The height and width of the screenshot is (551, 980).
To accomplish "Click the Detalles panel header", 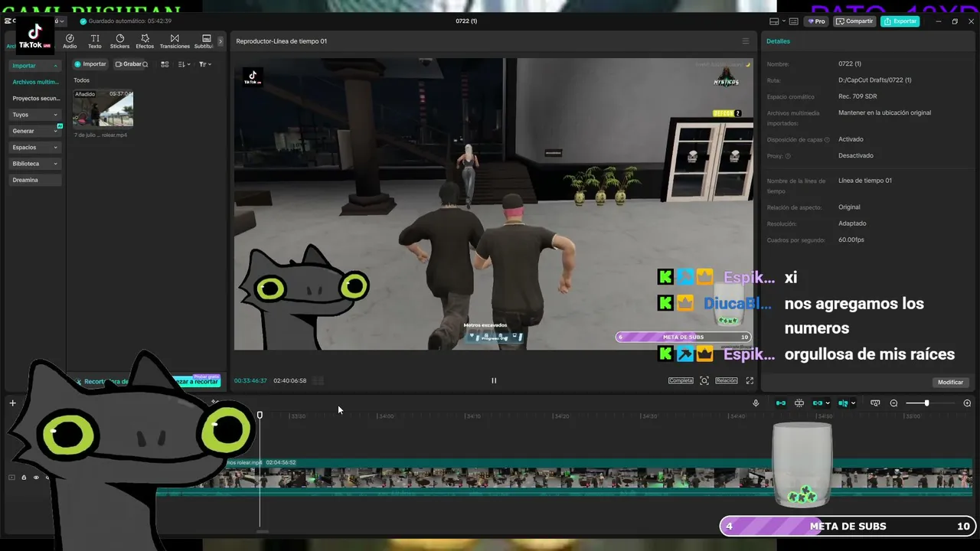I will [778, 41].
